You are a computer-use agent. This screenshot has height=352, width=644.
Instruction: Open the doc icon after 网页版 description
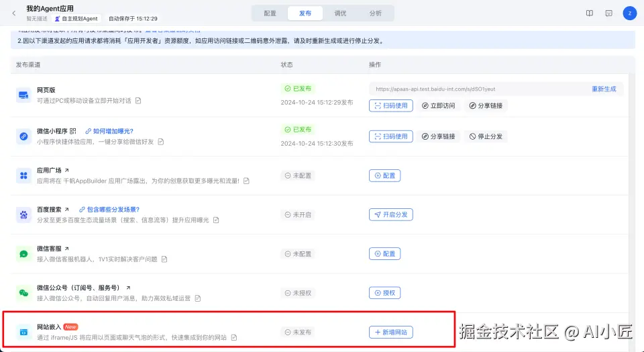(x=138, y=101)
